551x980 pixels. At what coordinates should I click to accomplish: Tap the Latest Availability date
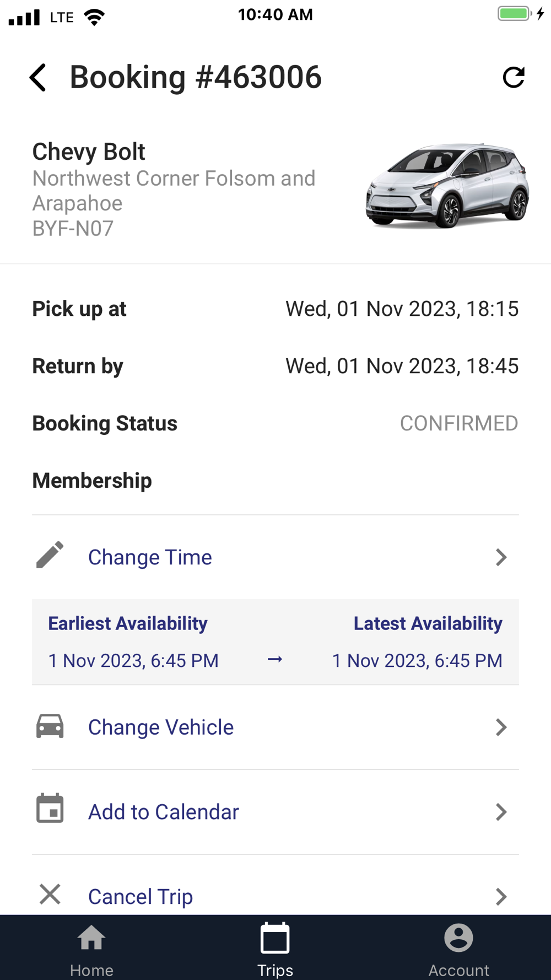pyautogui.click(x=417, y=660)
